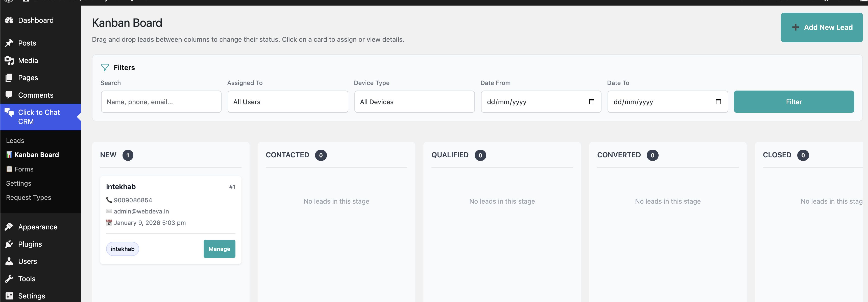
Task: Click the Tools wrench icon
Action: [x=9, y=279]
